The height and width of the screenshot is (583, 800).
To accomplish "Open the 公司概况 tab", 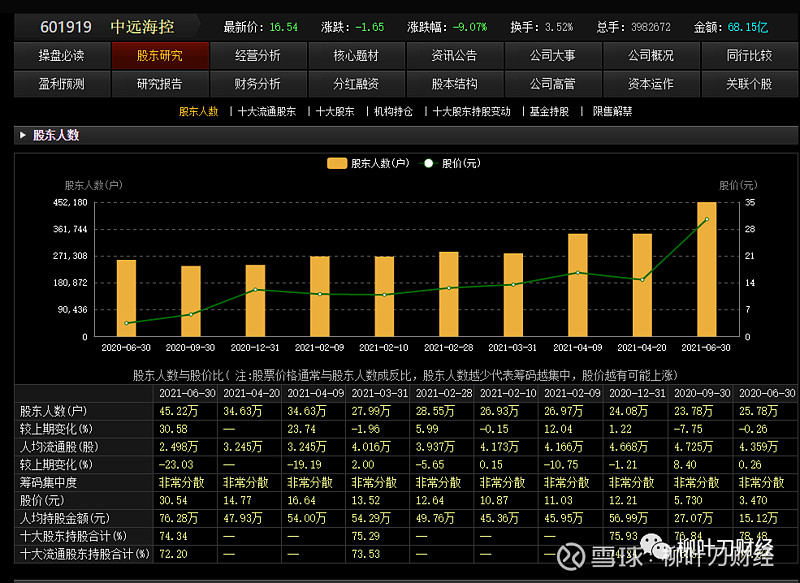I will click(x=651, y=56).
